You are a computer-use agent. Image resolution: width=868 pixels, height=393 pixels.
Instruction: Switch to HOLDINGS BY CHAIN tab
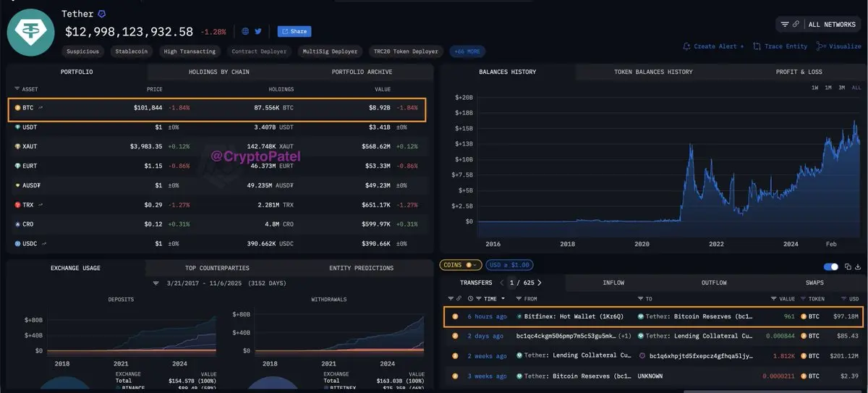coord(218,72)
